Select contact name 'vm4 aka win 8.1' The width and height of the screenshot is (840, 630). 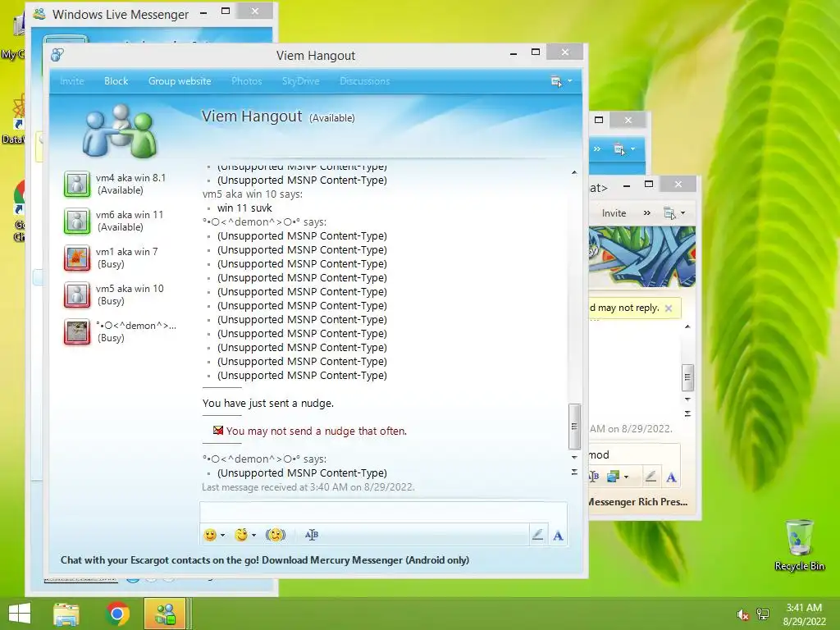click(130, 178)
